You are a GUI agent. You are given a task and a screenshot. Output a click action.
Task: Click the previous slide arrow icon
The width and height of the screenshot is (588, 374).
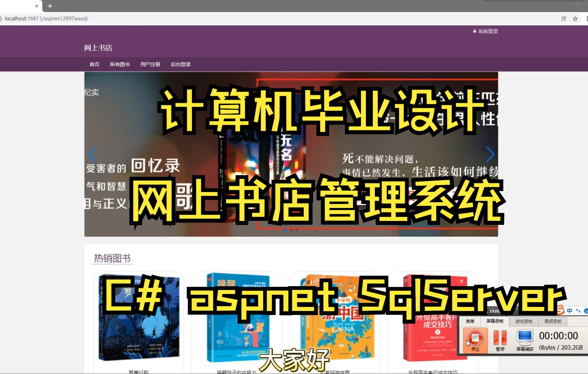(93, 153)
